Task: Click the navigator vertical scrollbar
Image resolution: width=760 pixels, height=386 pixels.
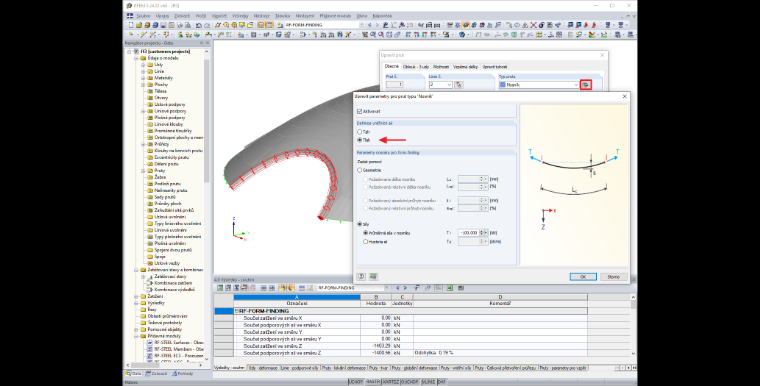Action: pyautogui.click(x=207, y=121)
